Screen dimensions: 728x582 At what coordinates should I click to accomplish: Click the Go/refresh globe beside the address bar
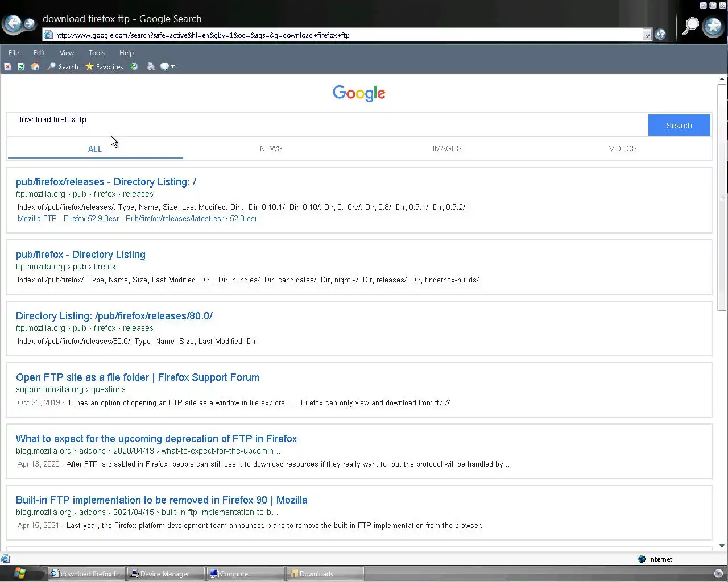click(x=660, y=35)
